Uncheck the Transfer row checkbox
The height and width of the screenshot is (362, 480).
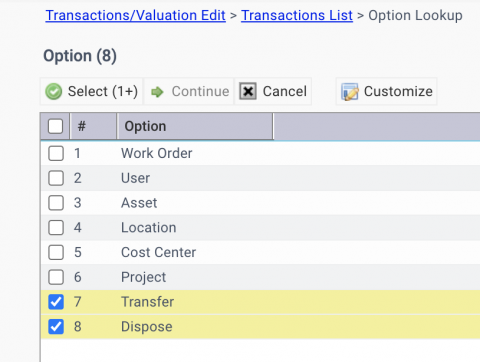[56, 302]
